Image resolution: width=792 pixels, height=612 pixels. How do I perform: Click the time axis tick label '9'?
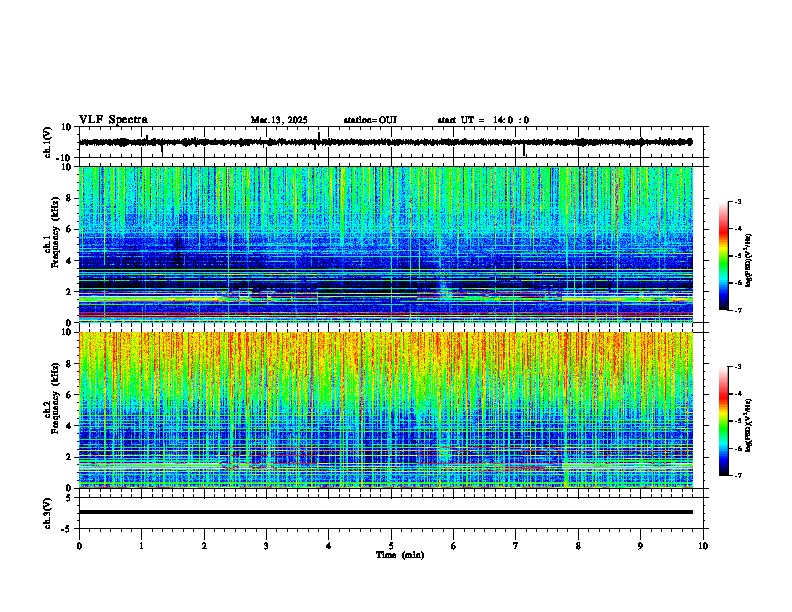640,546
